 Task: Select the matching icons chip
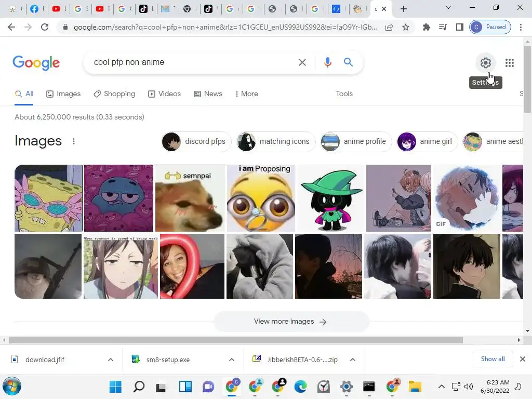pos(275,141)
